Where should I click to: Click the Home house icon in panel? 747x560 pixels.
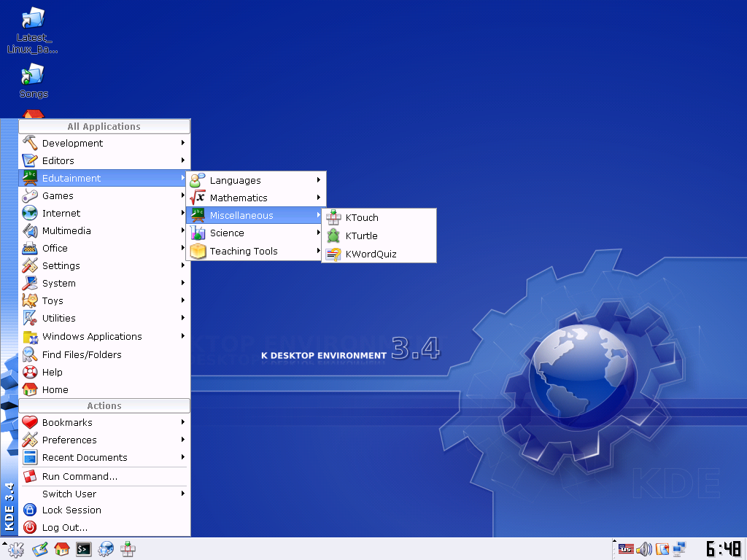[62, 550]
